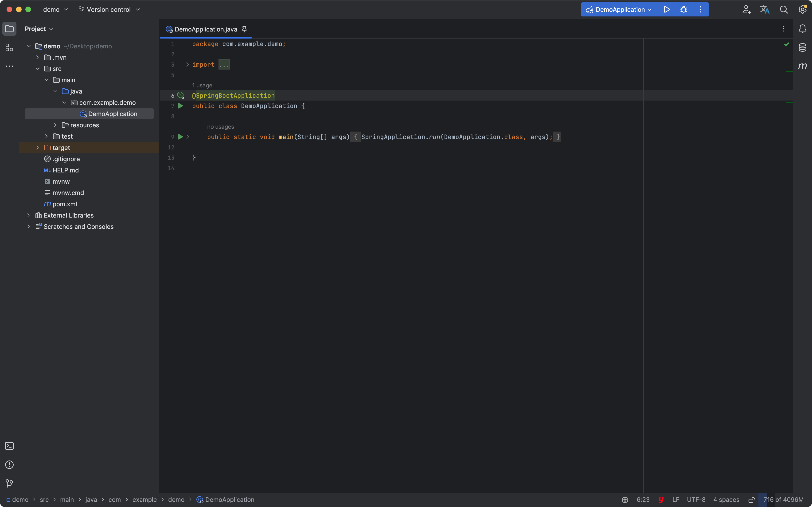Run DemoApplication with the toolbar play button

(x=667, y=9)
